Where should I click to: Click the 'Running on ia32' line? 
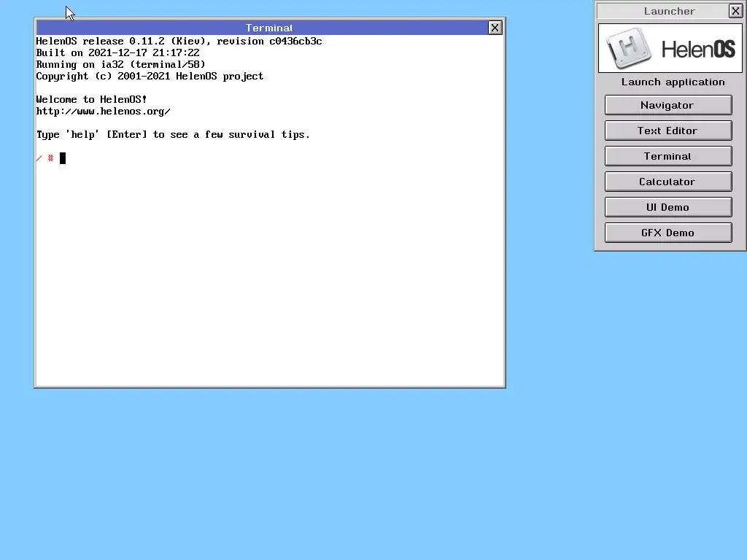tap(120, 65)
